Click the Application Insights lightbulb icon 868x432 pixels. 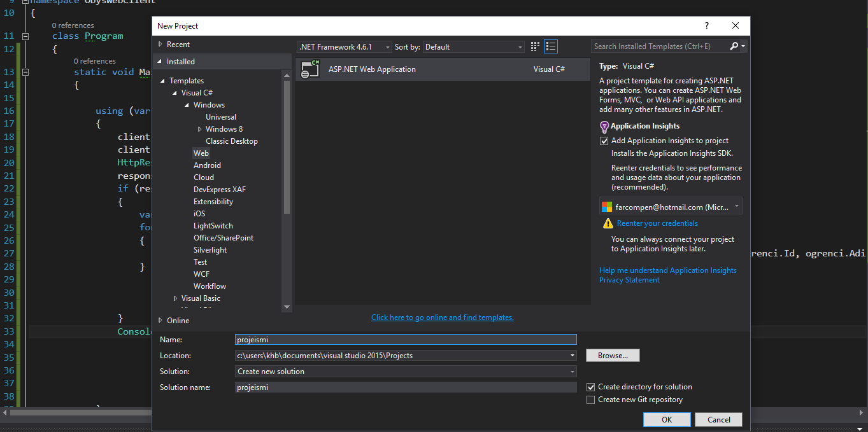(604, 127)
